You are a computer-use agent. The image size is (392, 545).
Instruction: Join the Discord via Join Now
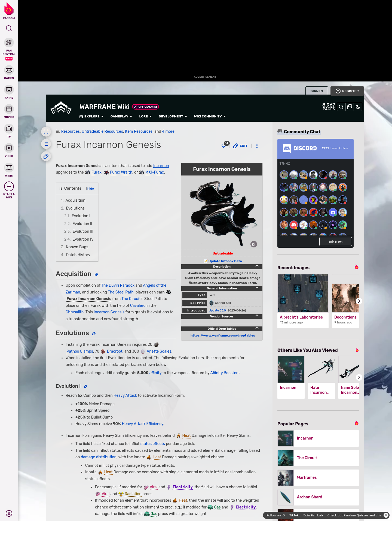[x=335, y=241]
